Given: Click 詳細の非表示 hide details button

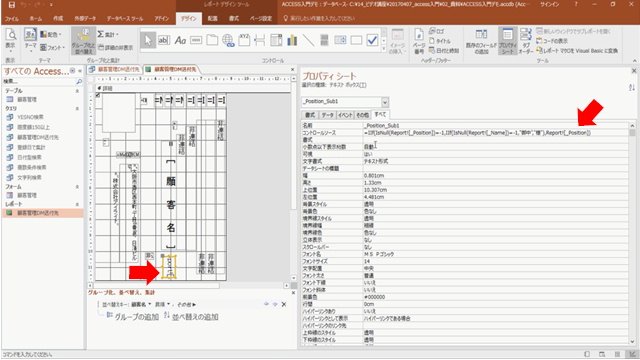Looking at the screenshot, I should point(116,48).
